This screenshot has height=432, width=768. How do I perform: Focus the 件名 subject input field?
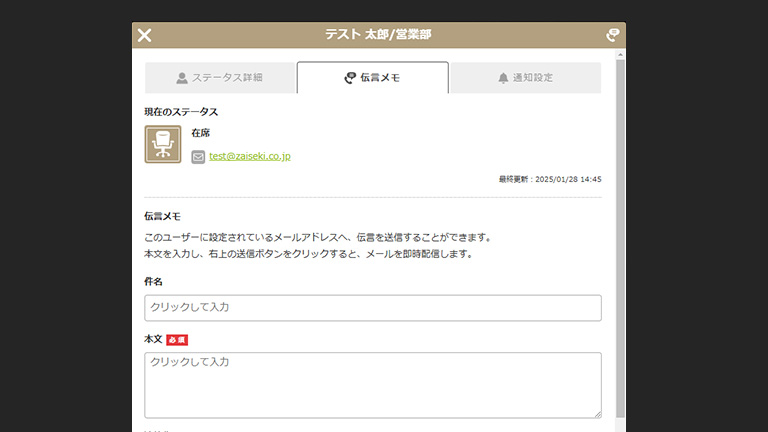[x=372, y=308]
